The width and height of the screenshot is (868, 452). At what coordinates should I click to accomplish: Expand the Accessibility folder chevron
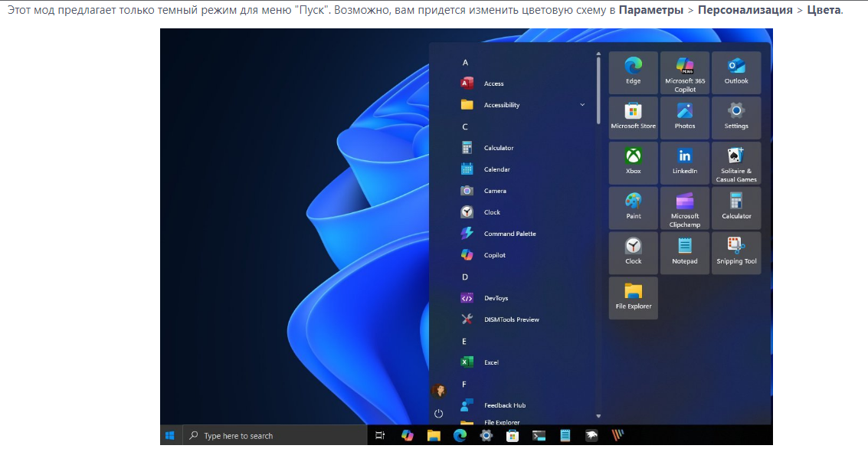(x=582, y=105)
